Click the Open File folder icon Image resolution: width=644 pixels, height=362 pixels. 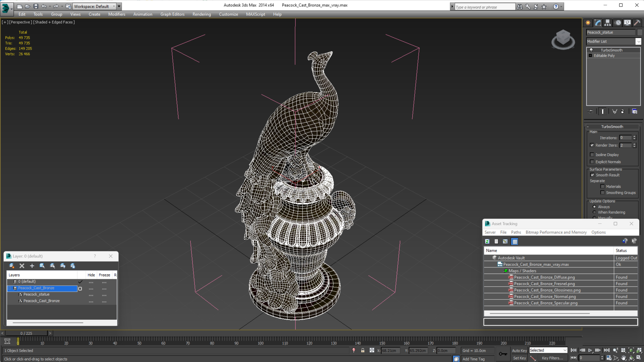click(28, 6)
